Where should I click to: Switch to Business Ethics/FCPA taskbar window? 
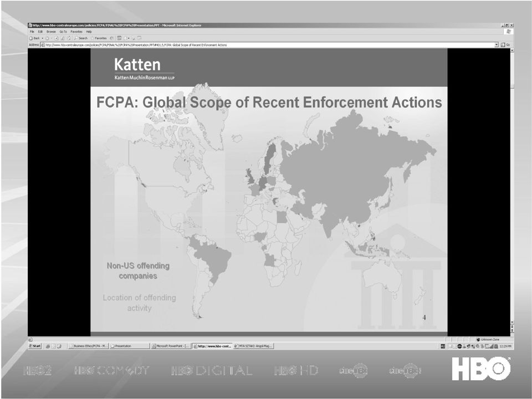point(88,346)
